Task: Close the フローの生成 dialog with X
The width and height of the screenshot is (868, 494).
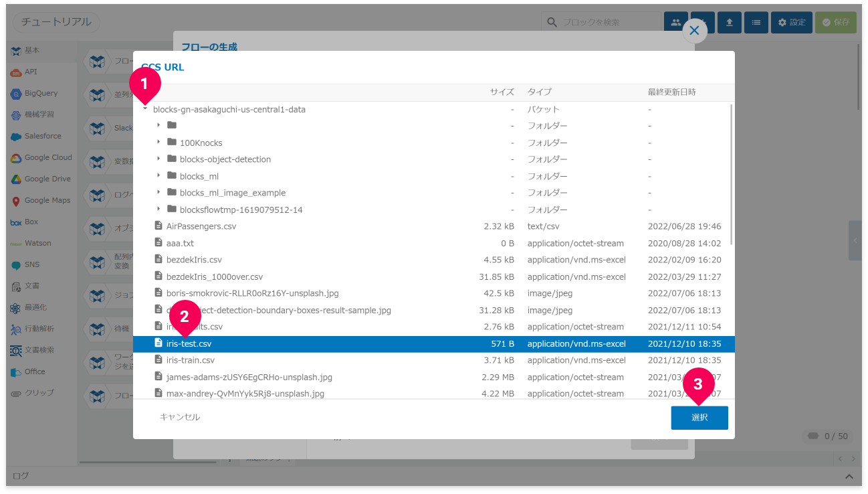Action: [694, 31]
